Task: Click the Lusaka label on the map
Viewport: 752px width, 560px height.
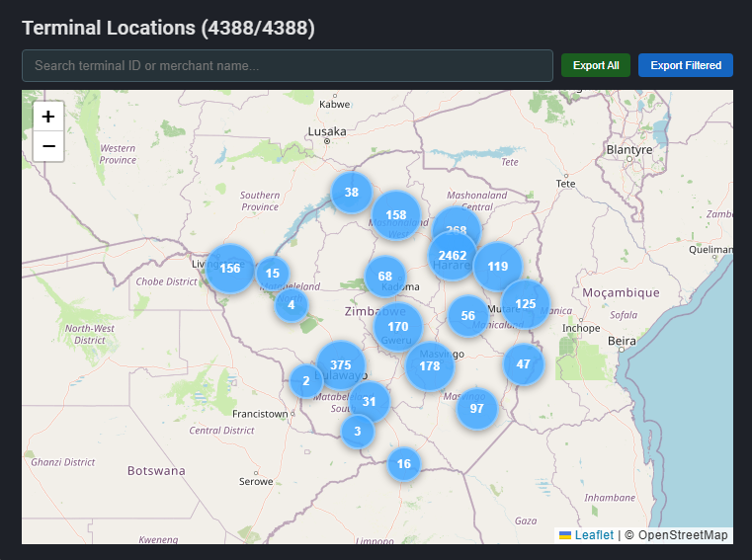Action: [x=327, y=131]
